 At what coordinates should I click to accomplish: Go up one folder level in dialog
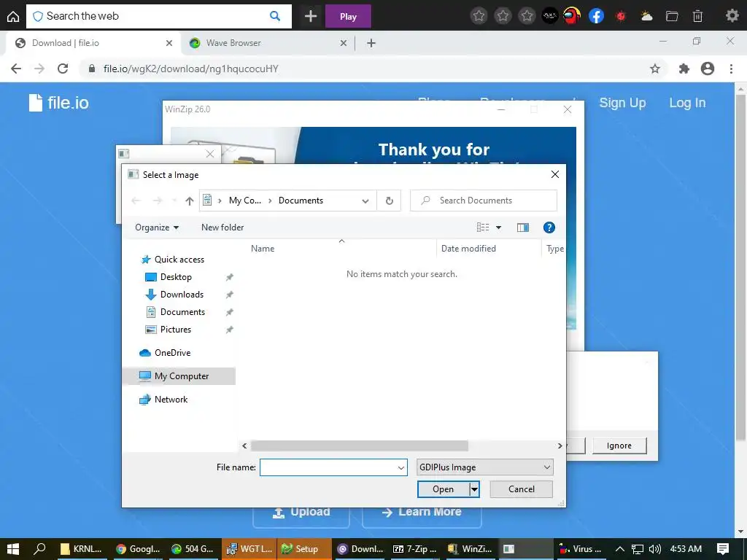[x=189, y=201]
